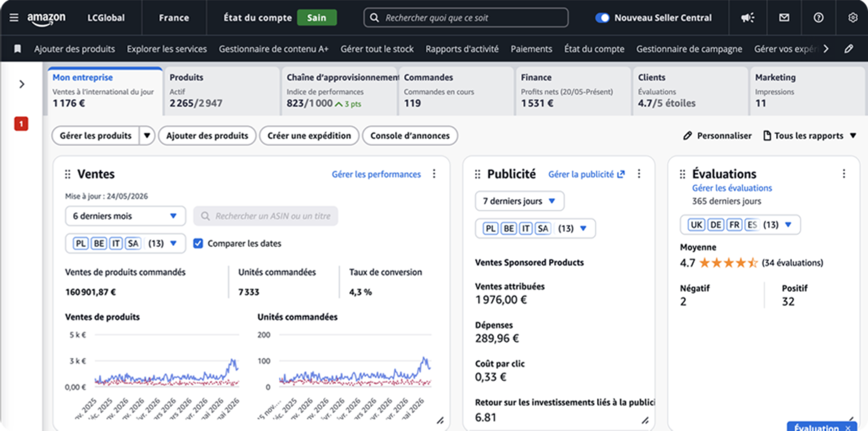Open Gérer tout le stock favorite
Screen dimensions: 868x431
click(x=377, y=49)
